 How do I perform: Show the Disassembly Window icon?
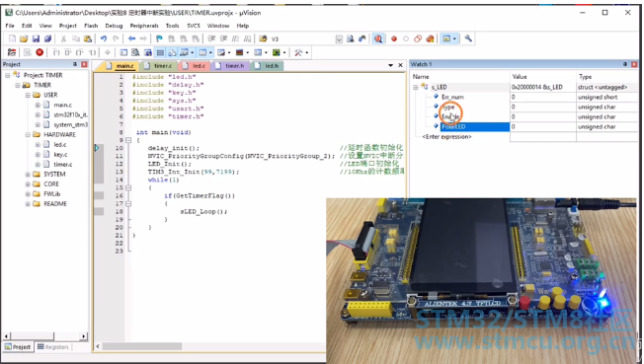coord(135,52)
